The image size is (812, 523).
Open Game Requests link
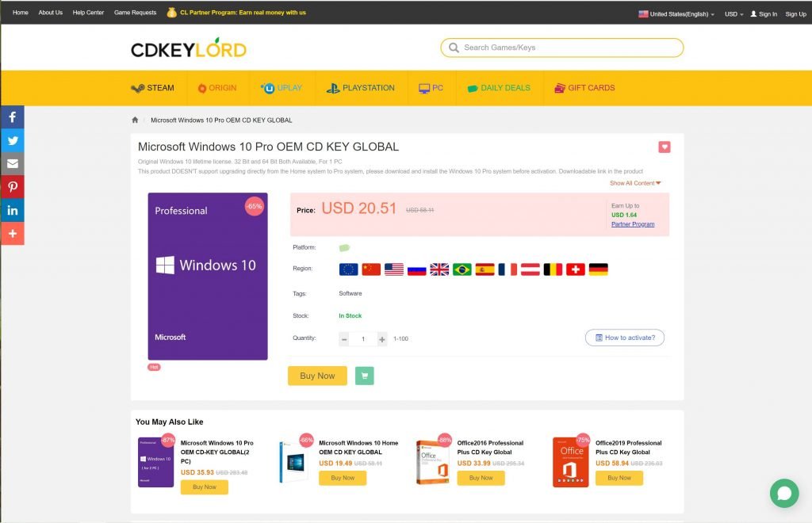[x=135, y=13]
